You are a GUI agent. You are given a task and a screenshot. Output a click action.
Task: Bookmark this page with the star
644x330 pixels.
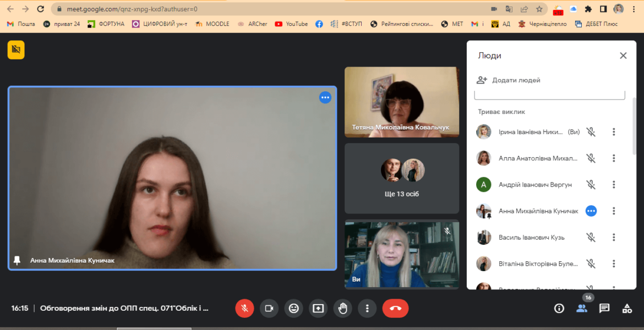point(539,9)
